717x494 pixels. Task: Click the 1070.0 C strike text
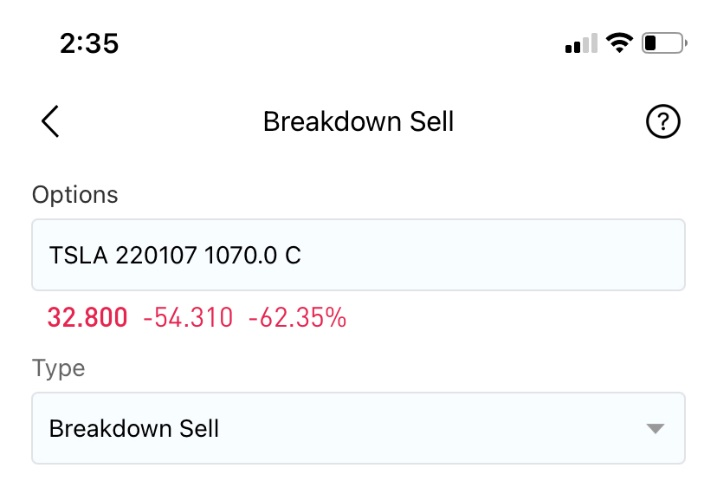tap(252, 255)
